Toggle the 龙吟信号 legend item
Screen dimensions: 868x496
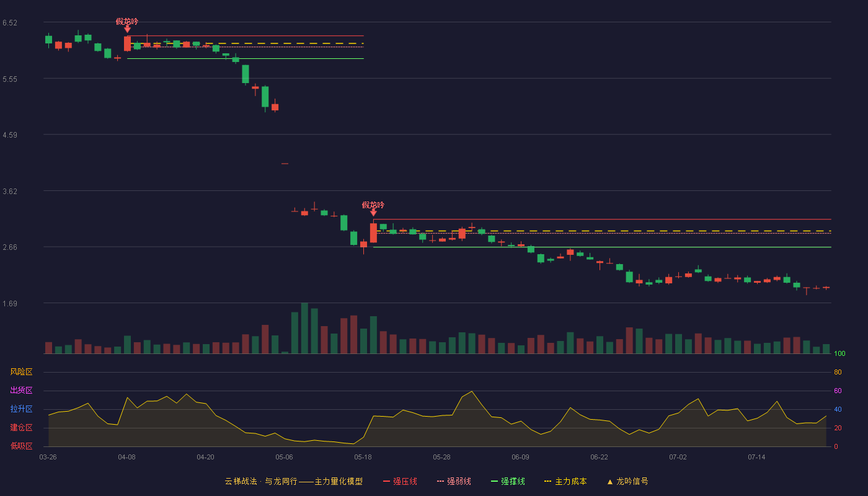[627, 481]
